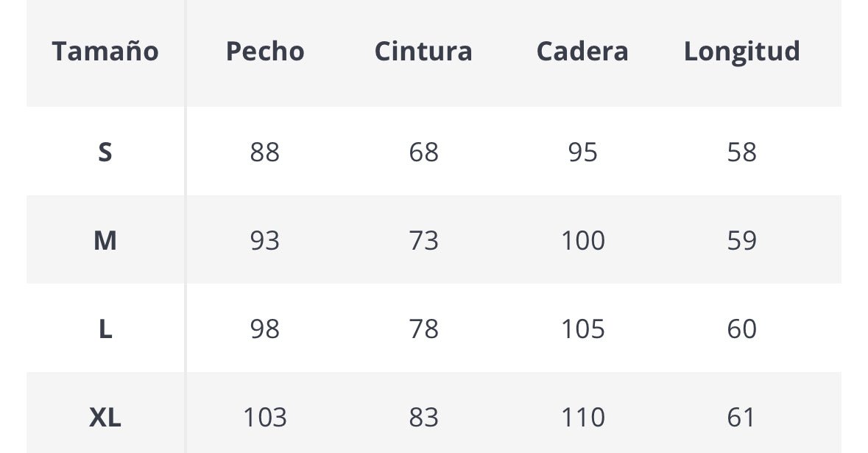The width and height of the screenshot is (868, 453).
Task: Click Cadera value 110 for size XL
Action: (583, 418)
